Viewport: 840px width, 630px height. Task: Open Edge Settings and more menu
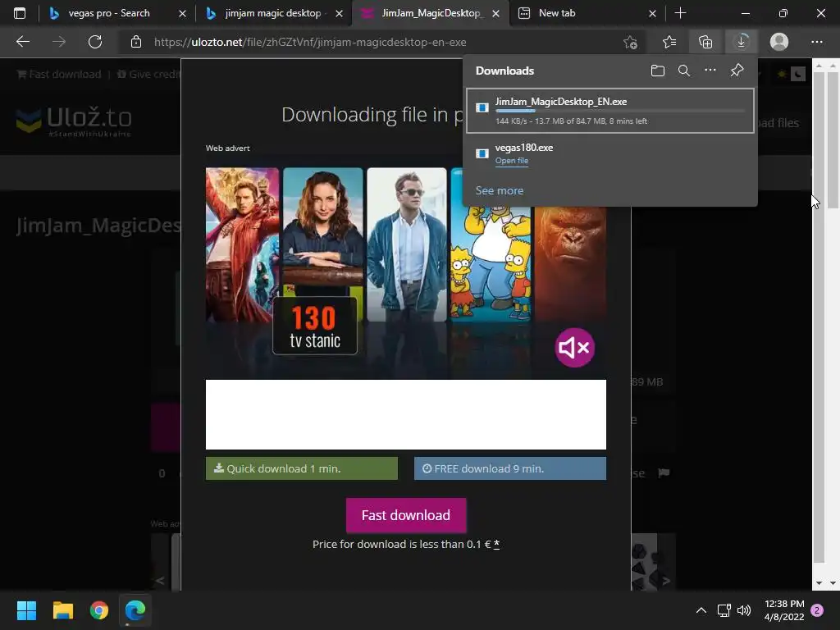pyautogui.click(x=816, y=42)
